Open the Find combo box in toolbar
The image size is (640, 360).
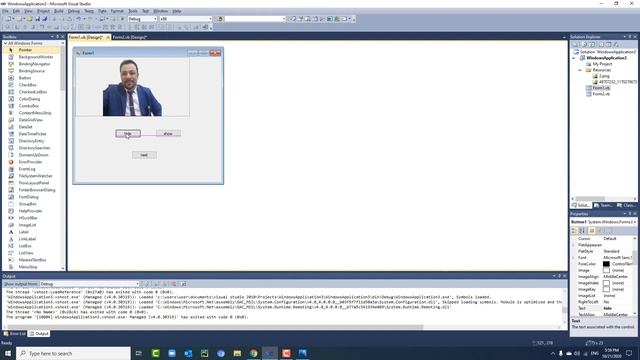pyautogui.click(x=255, y=19)
